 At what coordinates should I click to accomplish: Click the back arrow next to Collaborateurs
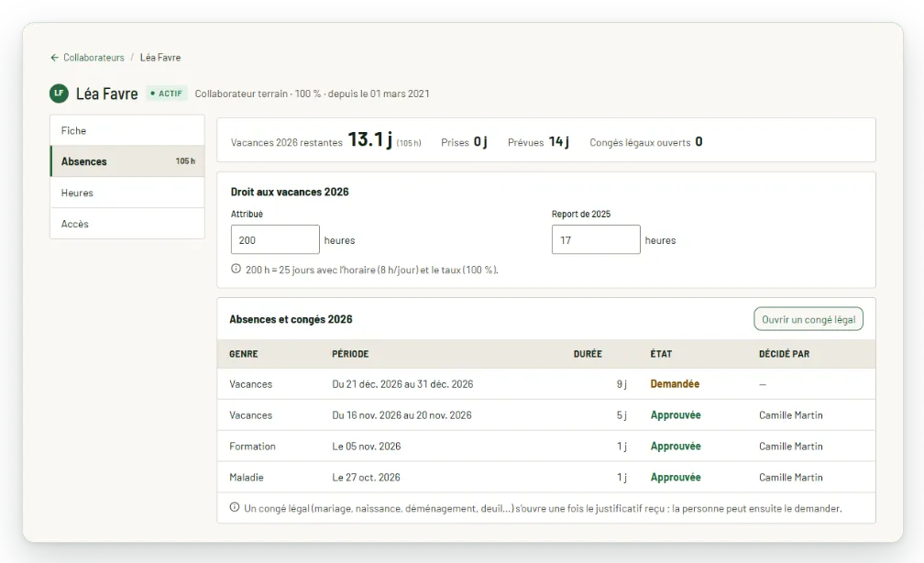(x=54, y=58)
